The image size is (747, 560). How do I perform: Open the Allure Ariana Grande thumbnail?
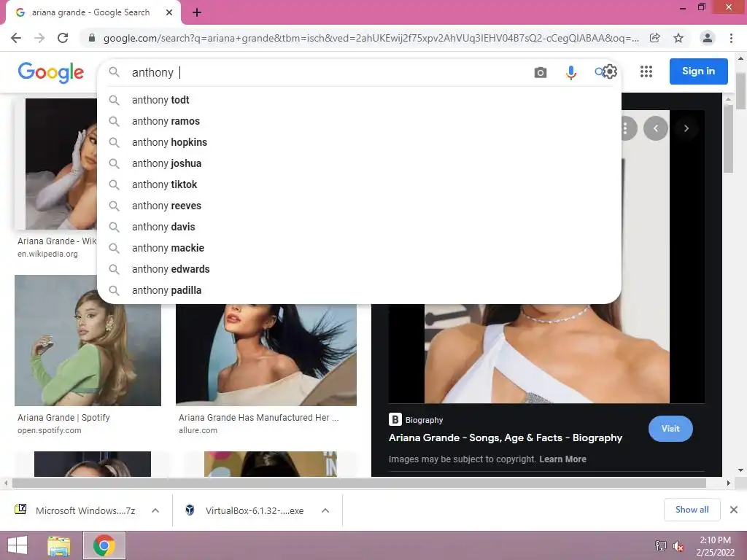[266, 355]
